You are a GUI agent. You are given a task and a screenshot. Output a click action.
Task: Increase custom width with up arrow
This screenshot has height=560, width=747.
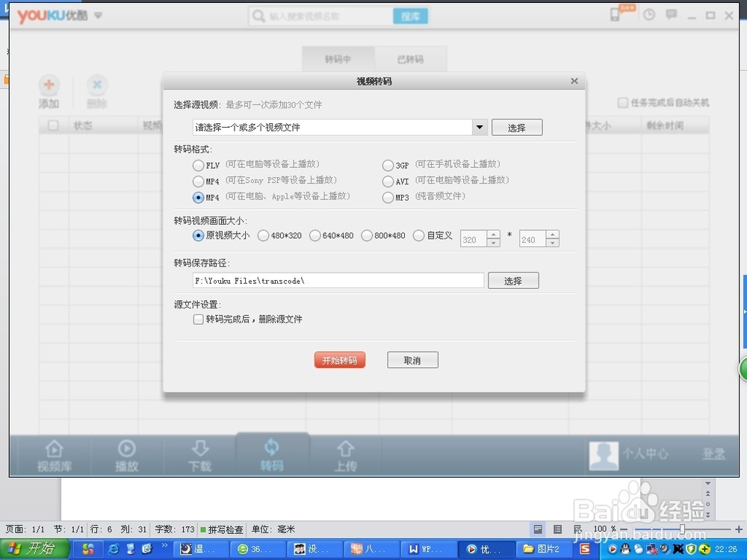coord(494,234)
